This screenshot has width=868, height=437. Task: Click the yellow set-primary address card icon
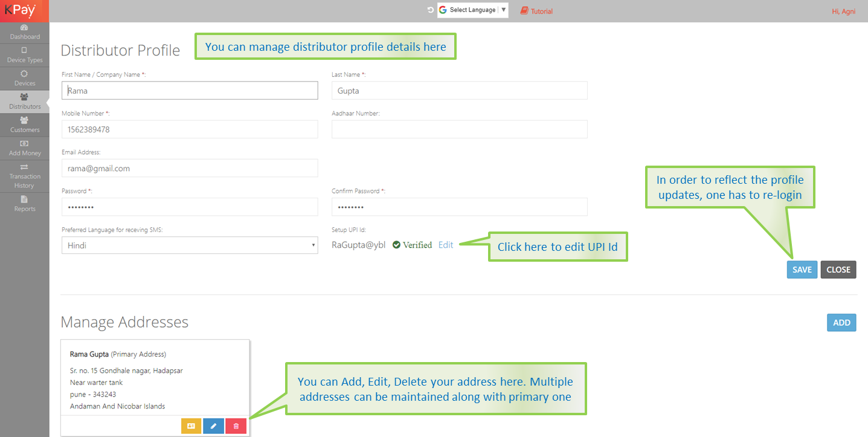(x=191, y=426)
